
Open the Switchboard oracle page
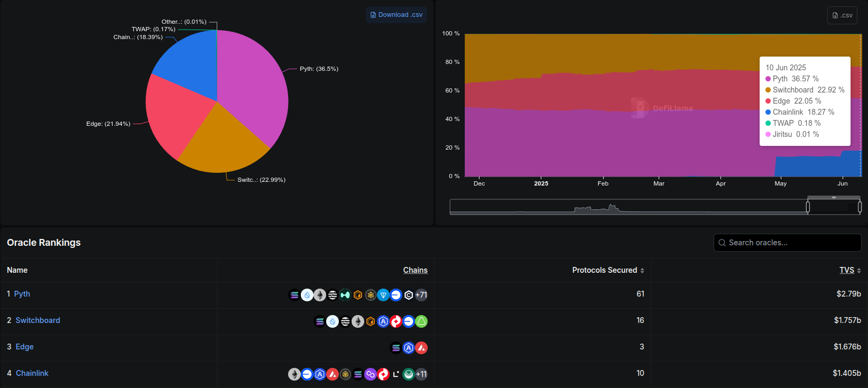[38, 320]
